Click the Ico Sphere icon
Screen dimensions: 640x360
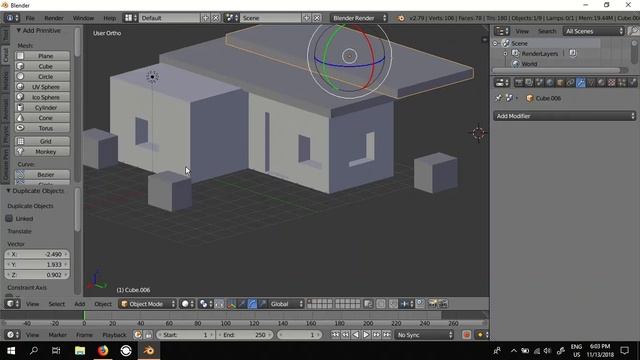[20, 97]
